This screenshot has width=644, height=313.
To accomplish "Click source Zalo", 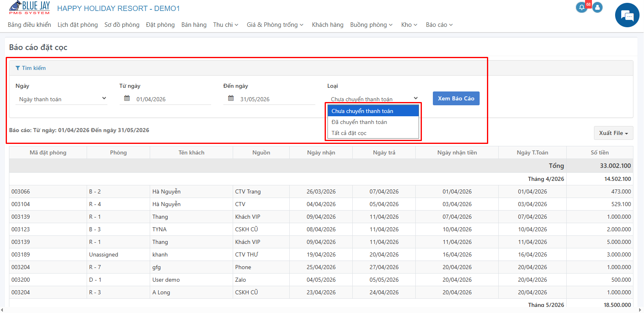I will point(240,280).
